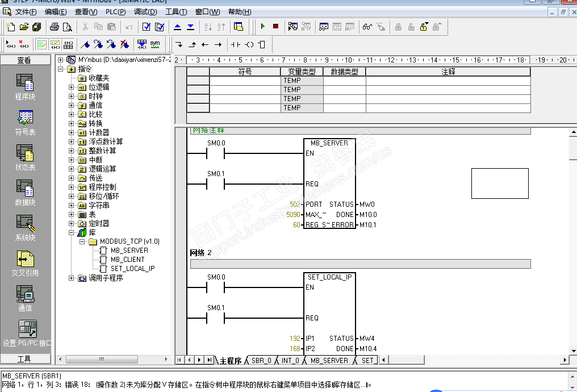This screenshot has width=577, height=392.
Task: Open 系统块 in the view bar
Action: pyautogui.click(x=25, y=228)
